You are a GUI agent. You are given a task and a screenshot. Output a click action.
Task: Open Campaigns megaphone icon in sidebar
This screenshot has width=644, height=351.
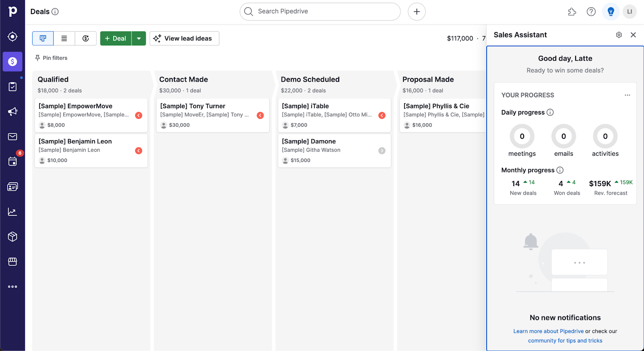pyautogui.click(x=12, y=111)
